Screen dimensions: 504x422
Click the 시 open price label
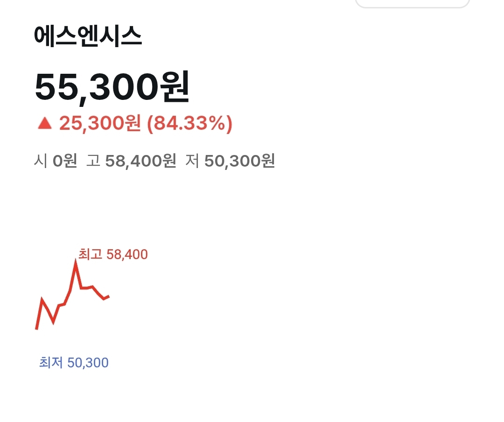(40, 161)
